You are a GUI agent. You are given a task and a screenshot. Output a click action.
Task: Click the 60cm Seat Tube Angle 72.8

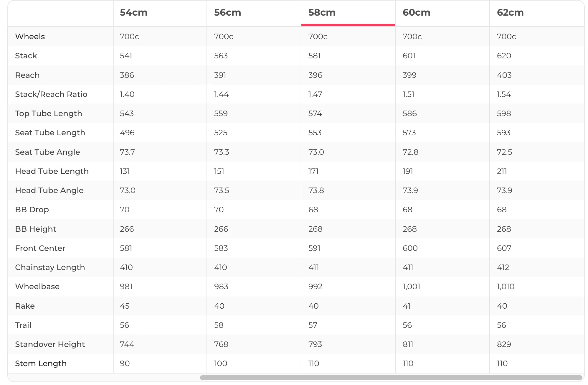point(410,152)
